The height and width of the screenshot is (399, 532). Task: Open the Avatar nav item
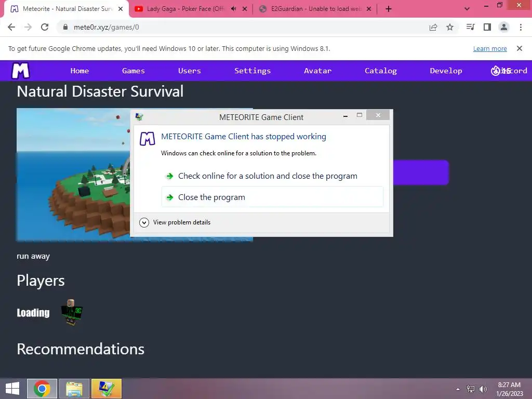pyautogui.click(x=317, y=71)
